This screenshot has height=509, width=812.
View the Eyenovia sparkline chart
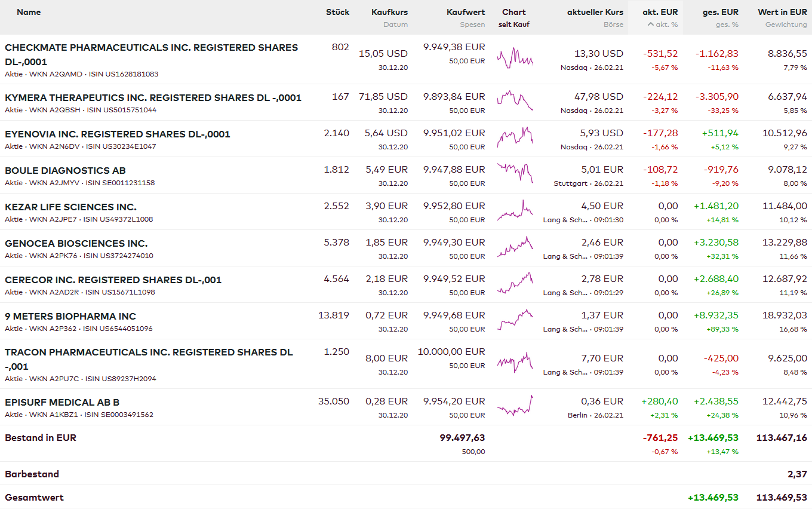click(515, 137)
